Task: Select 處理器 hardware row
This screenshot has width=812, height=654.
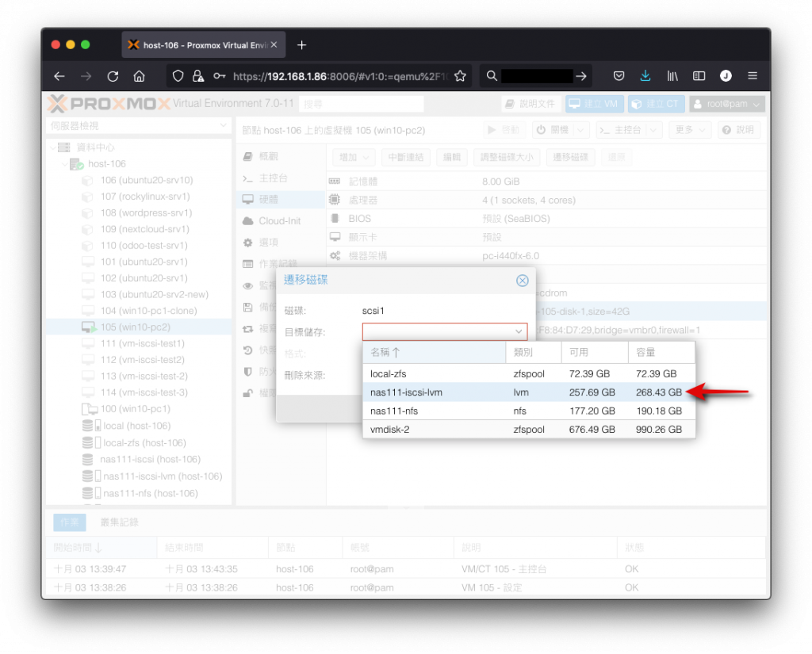Action: click(546, 201)
